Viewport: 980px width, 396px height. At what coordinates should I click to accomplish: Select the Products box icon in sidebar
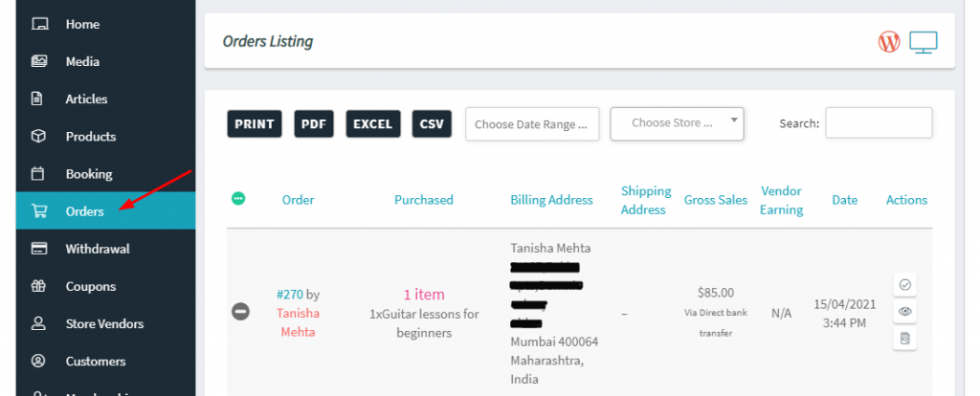[38, 136]
